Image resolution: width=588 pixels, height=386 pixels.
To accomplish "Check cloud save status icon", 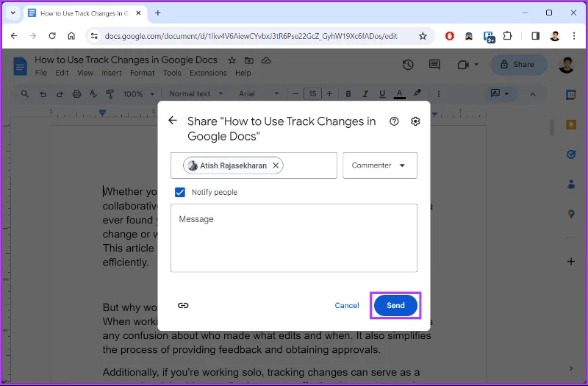I will 266,60.
